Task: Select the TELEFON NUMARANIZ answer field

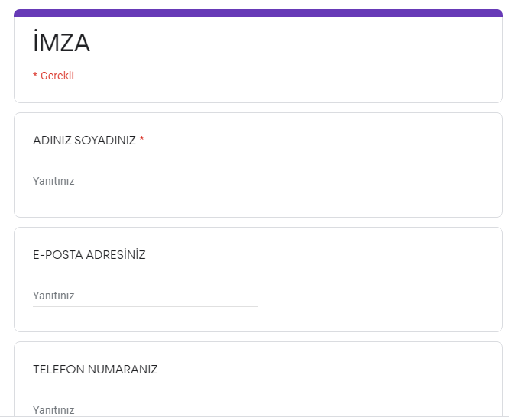Action: point(145,410)
